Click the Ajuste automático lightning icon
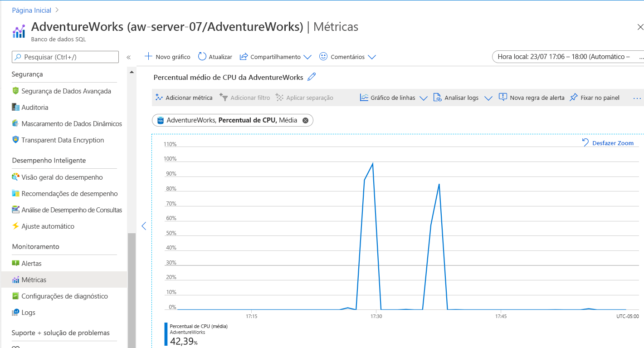 [x=15, y=226]
